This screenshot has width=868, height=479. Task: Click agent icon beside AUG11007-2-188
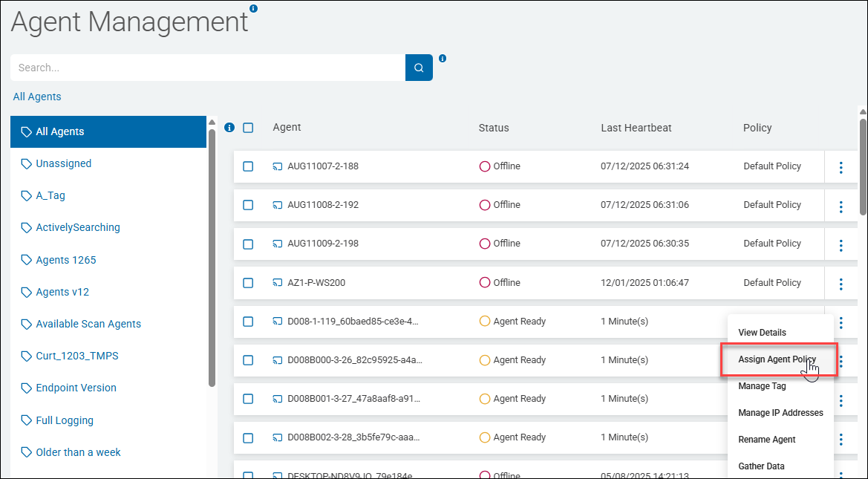click(x=278, y=166)
